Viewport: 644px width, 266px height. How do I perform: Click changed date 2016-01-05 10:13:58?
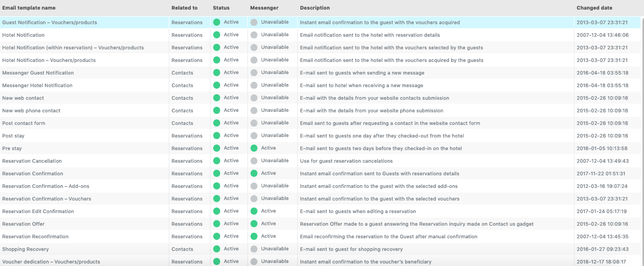602,148
